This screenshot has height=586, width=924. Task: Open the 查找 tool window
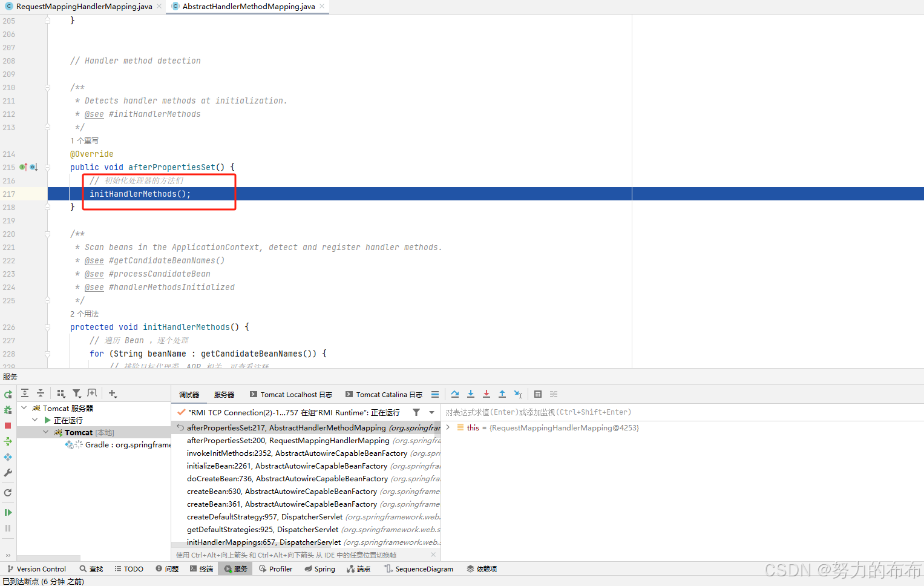pos(91,569)
